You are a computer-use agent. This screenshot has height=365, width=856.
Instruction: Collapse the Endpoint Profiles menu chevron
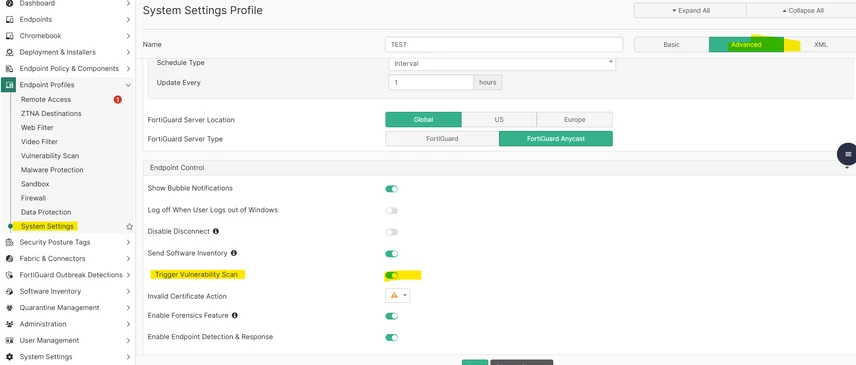click(128, 85)
